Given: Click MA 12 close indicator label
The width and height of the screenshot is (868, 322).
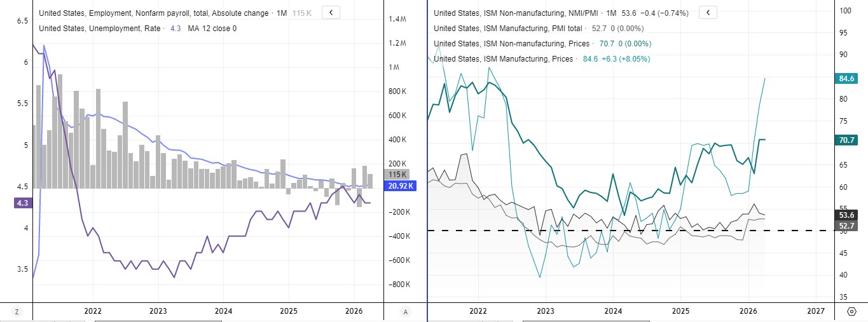Looking at the screenshot, I should tap(212, 28).
